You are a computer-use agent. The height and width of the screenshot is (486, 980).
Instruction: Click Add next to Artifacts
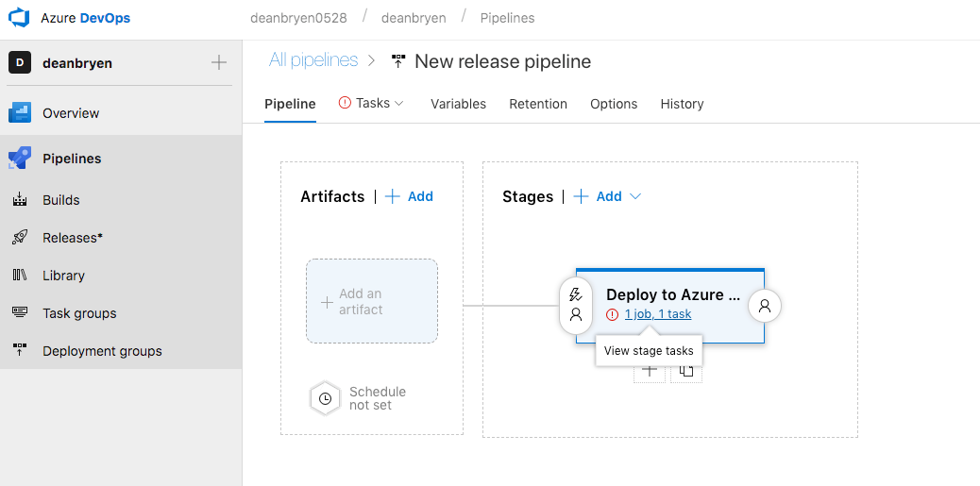pyautogui.click(x=410, y=196)
